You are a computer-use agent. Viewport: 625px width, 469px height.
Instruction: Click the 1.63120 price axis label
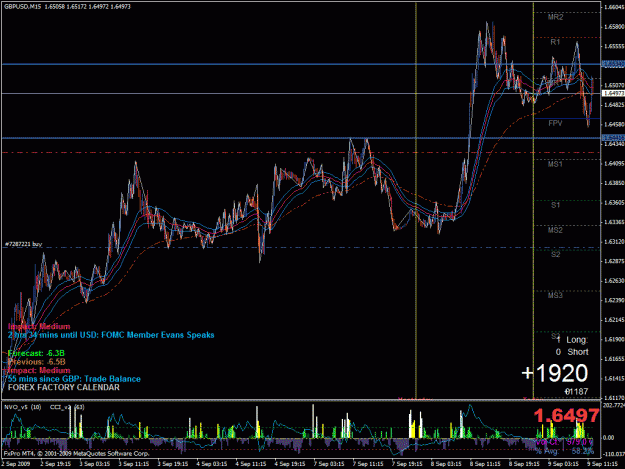coord(614,241)
